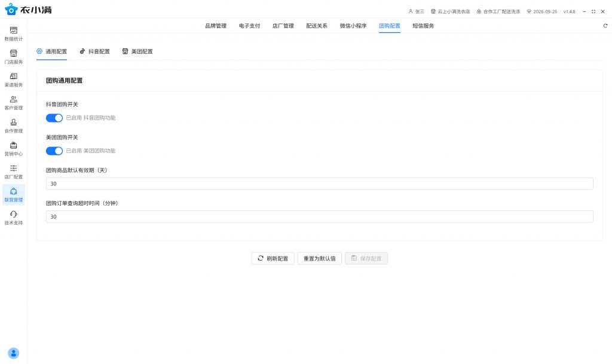The width and height of the screenshot is (612, 364).
Task: Open 技术支持 headset icon
Action: (x=13, y=218)
